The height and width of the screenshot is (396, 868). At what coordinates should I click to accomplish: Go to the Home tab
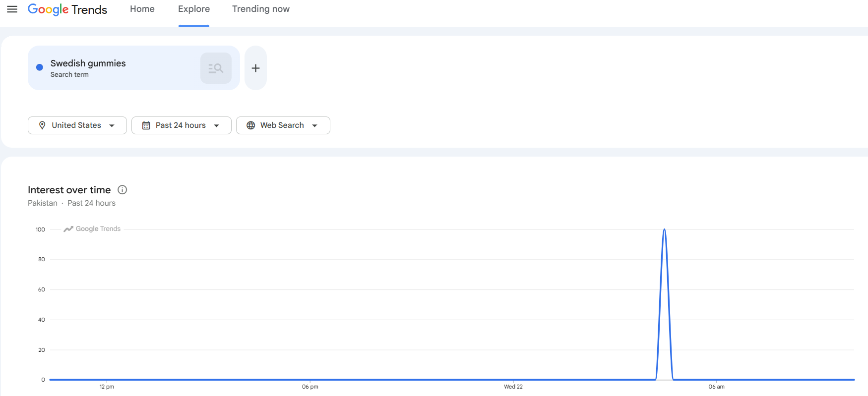[142, 9]
